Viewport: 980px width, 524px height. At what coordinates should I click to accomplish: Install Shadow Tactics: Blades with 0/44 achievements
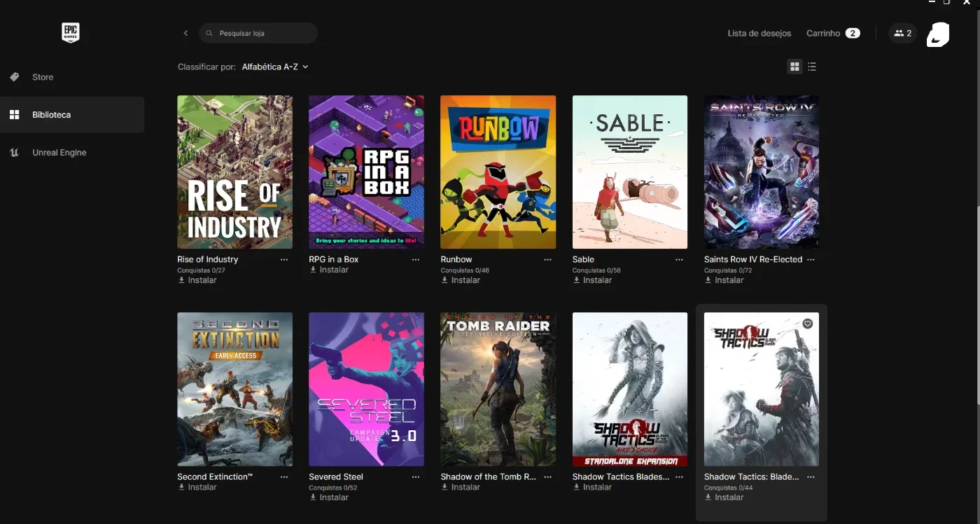pos(724,497)
